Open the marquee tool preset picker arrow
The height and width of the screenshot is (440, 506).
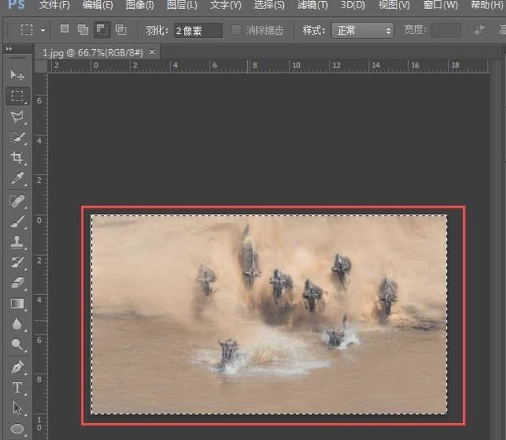(43, 30)
